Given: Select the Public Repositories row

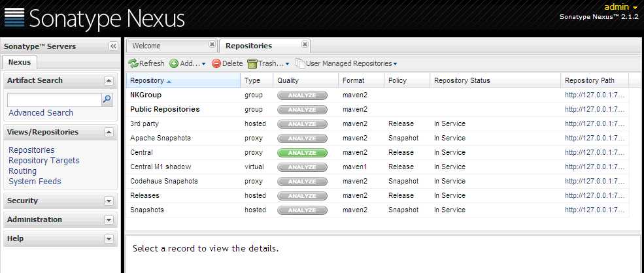Looking at the screenshot, I should coord(377,110).
